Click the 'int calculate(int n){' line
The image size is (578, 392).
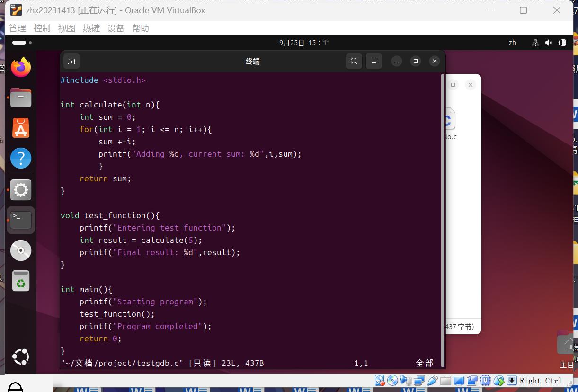click(110, 105)
